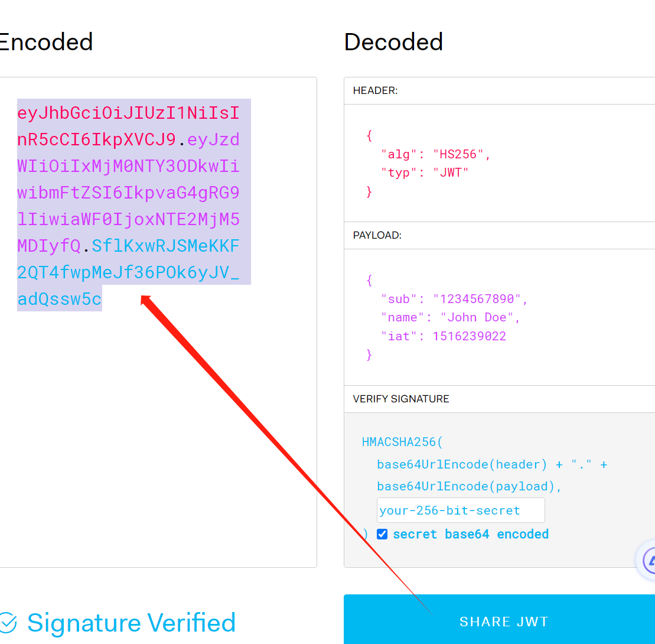The image size is (655, 644).
Task: Click the "iat": 1516239022 payload line
Action: point(443,336)
